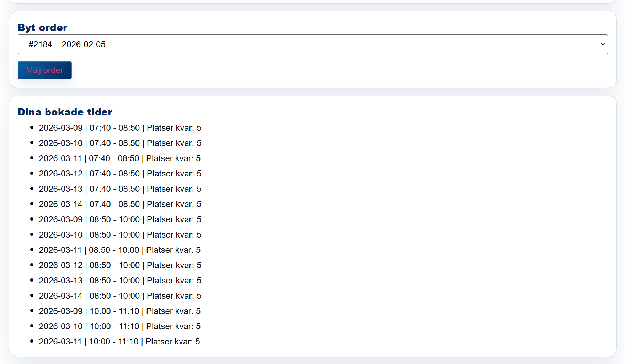Select booking 2026-03-10 08:50 - 10:00
Image resolution: width=625 pixels, height=364 pixels.
pyautogui.click(x=120, y=235)
